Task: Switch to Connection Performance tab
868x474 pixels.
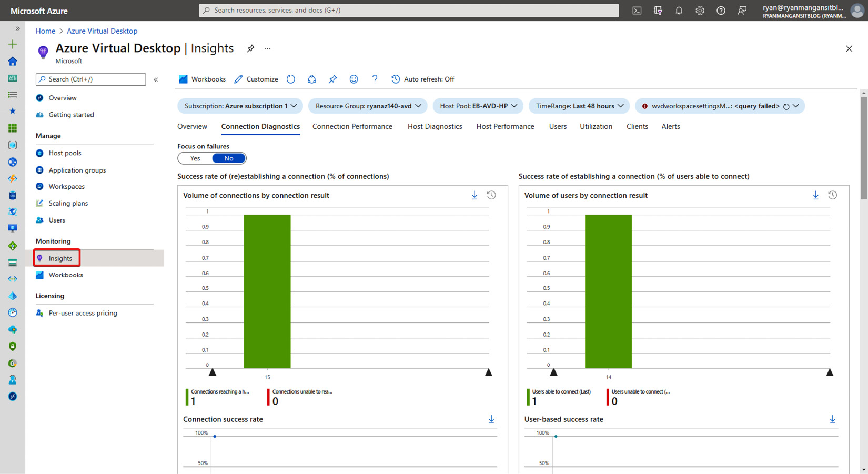Action: (352, 126)
